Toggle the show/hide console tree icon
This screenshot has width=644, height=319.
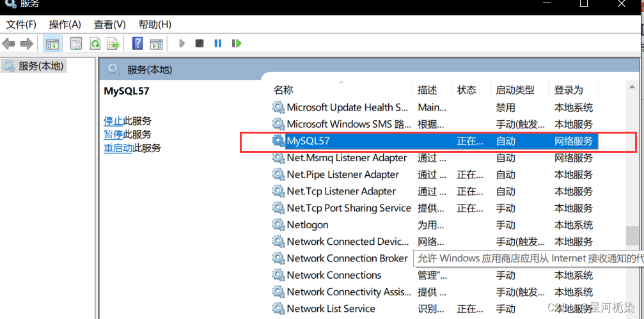click(52, 43)
